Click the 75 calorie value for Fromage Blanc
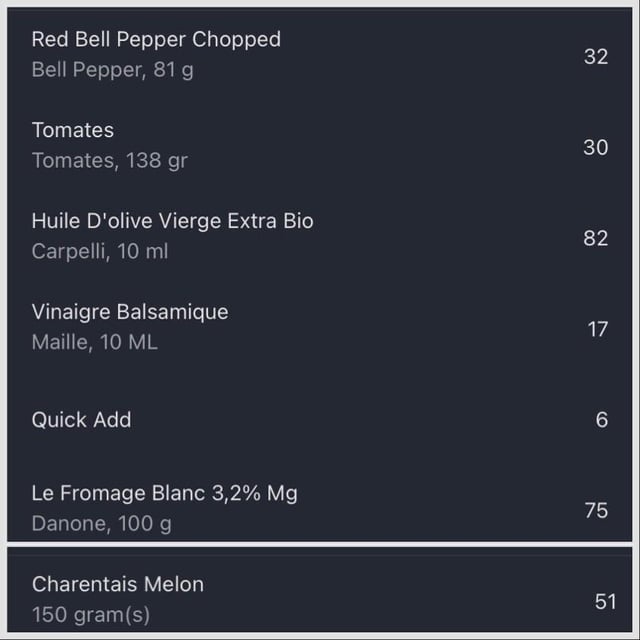The image size is (640, 640). pyautogui.click(x=596, y=511)
